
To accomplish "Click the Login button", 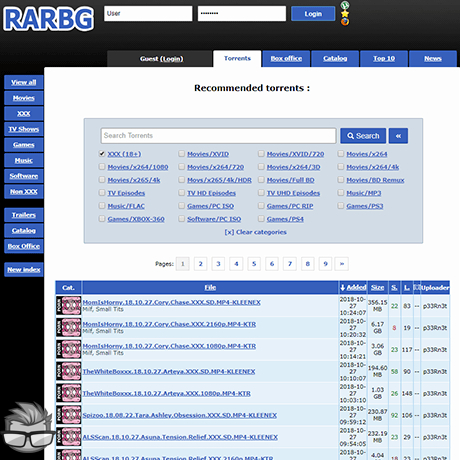I will 313,14.
